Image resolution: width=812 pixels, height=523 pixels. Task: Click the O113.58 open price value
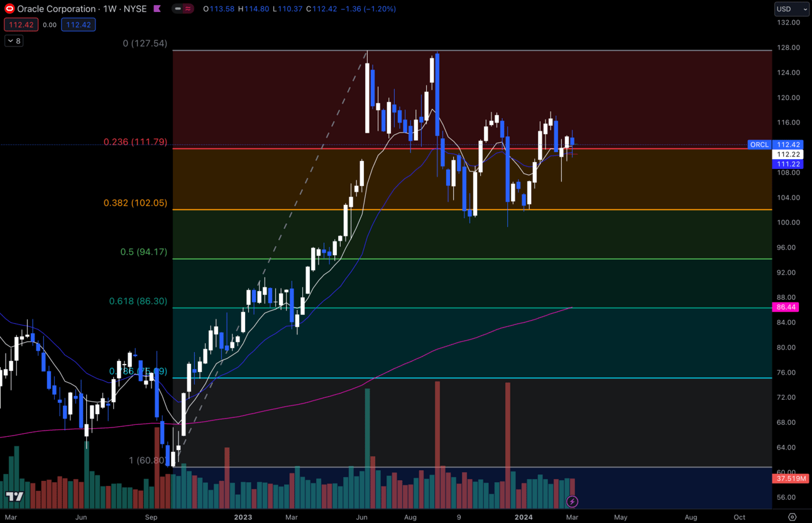pos(218,9)
